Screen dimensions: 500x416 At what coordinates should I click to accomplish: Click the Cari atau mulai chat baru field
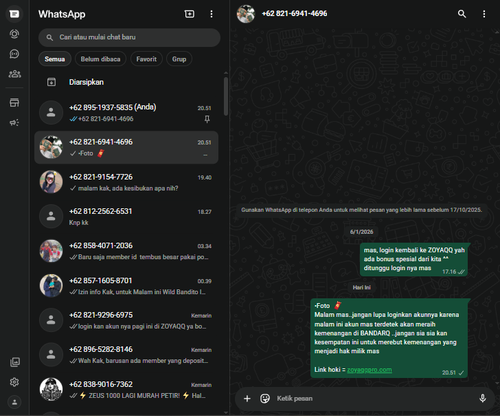129,37
